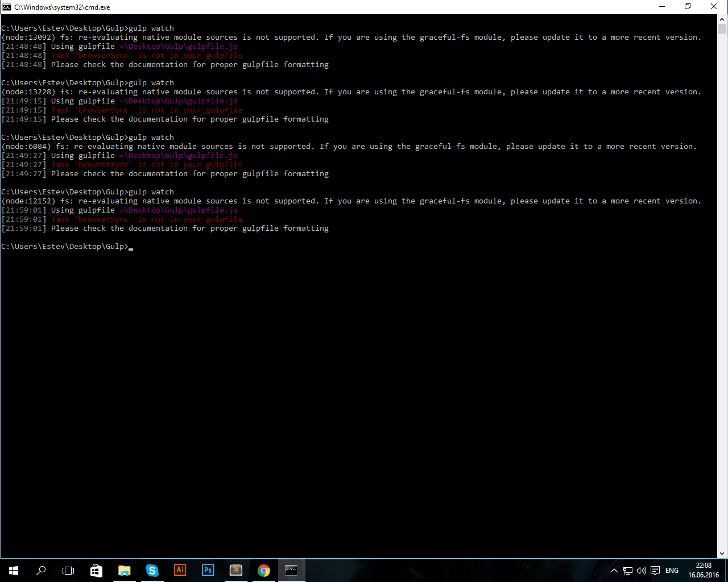The width and height of the screenshot is (728, 582).
Task: Launch Adobe Illustrator from the taskbar
Action: pos(180,571)
